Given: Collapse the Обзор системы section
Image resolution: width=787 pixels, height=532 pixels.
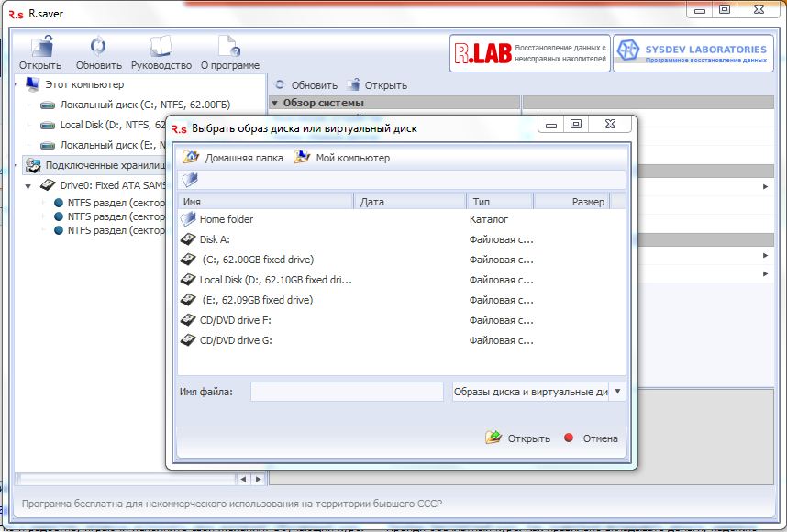Looking at the screenshot, I should pos(274,103).
